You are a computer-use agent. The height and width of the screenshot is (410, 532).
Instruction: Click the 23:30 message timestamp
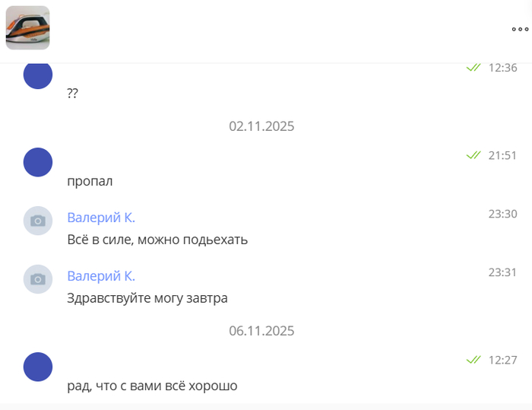tap(502, 215)
